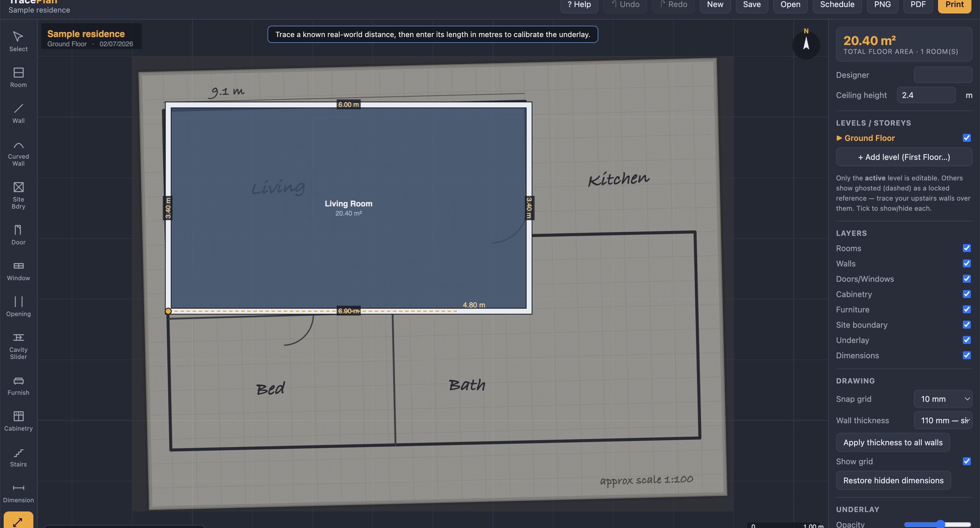Click the handwritten Bath underlay label
Screen dimensions: 980x528
pos(467,385)
